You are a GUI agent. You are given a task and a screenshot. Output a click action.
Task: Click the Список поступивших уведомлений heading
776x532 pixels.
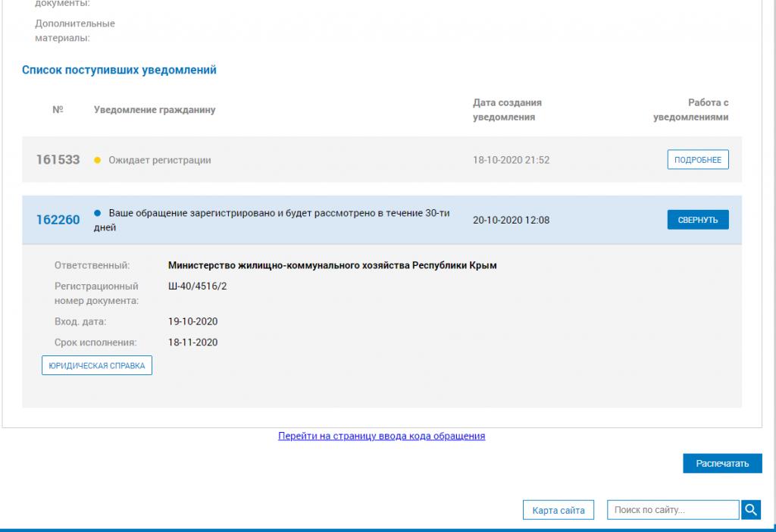pos(120,70)
